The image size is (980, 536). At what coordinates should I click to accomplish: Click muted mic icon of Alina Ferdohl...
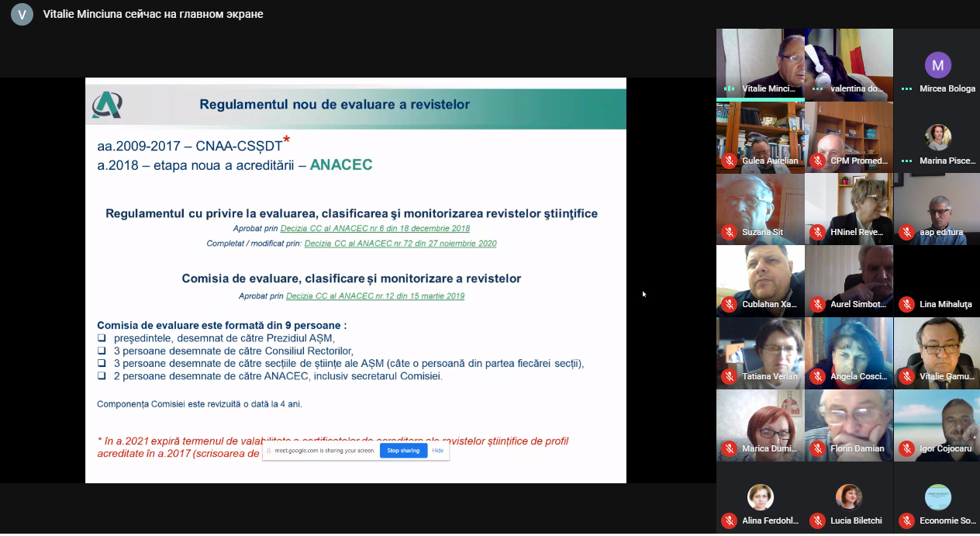tap(729, 520)
